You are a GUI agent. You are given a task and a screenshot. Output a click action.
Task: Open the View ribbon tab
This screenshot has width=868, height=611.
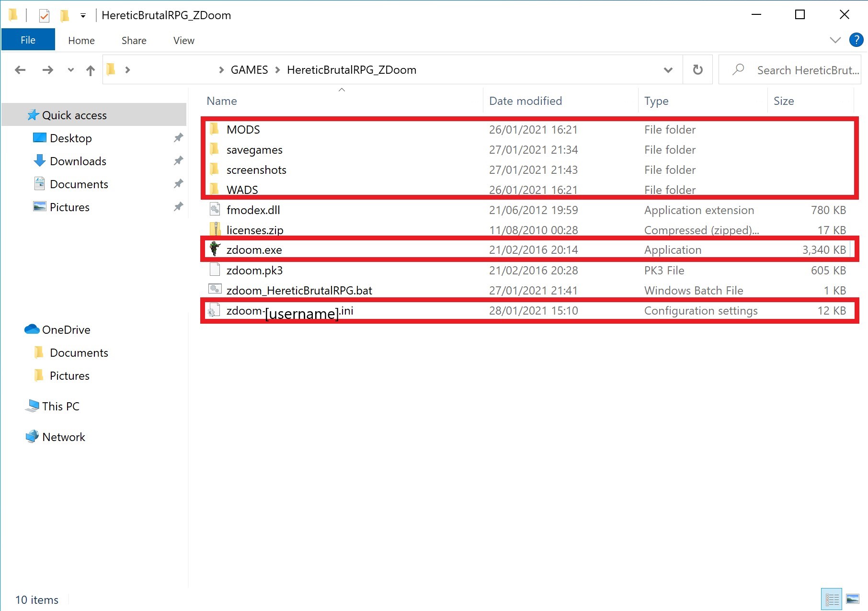pos(184,41)
